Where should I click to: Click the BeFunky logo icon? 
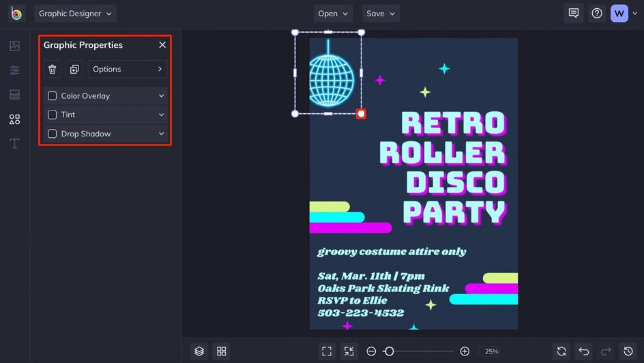16,14
